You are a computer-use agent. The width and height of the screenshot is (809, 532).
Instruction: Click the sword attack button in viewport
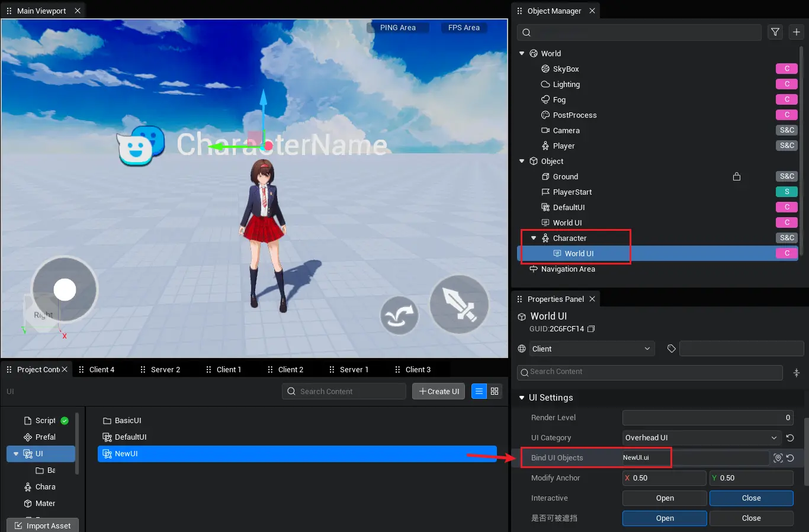[459, 305]
